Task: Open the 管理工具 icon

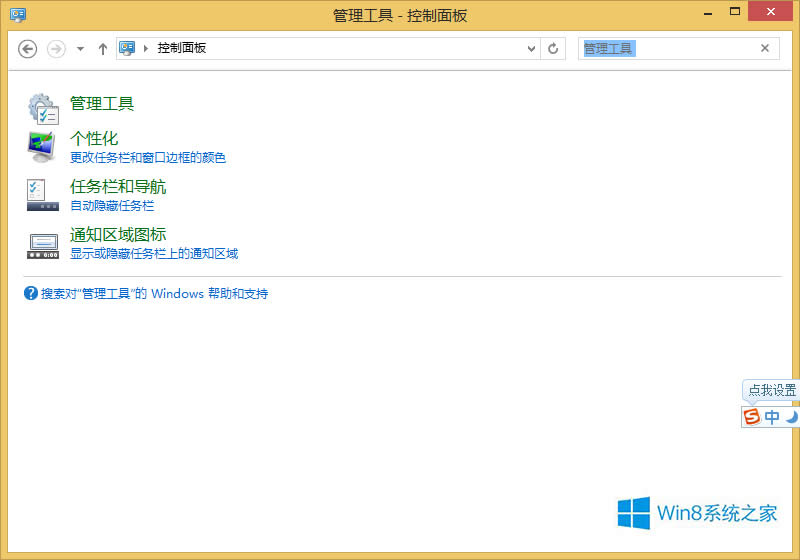Action: click(42, 107)
